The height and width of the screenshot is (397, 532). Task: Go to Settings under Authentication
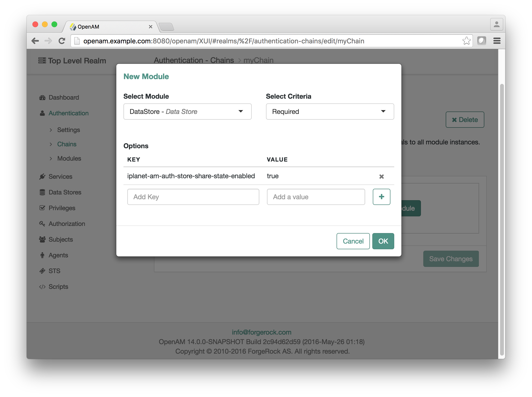coord(68,130)
